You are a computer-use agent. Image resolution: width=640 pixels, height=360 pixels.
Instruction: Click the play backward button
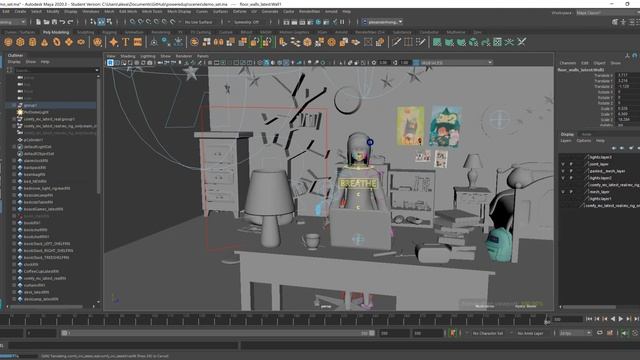(x=613, y=319)
